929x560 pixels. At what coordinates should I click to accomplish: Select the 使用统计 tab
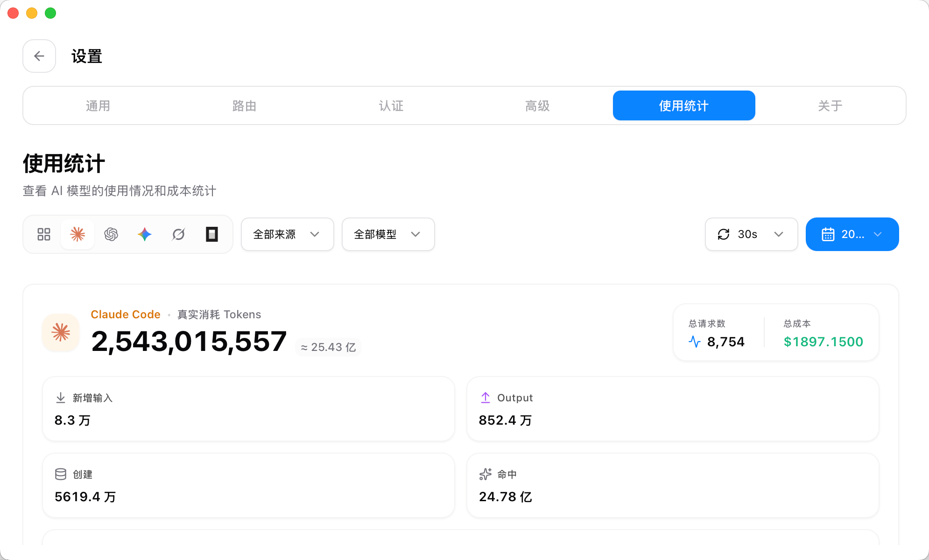point(684,106)
